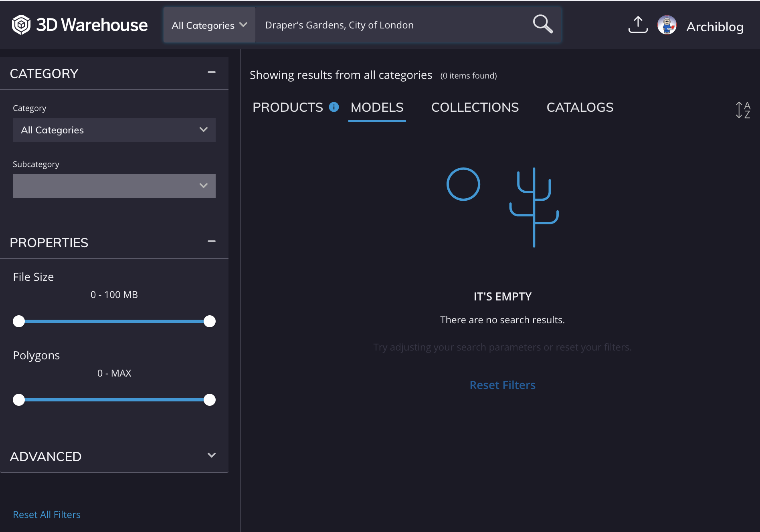Click 'There are no search results.' text
This screenshot has width=760, height=532.
(503, 320)
